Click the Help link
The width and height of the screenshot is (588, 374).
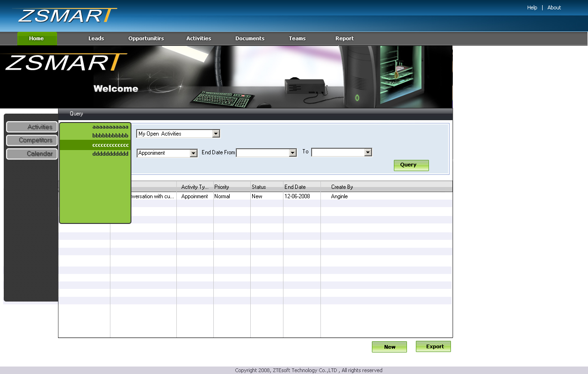(x=532, y=7)
